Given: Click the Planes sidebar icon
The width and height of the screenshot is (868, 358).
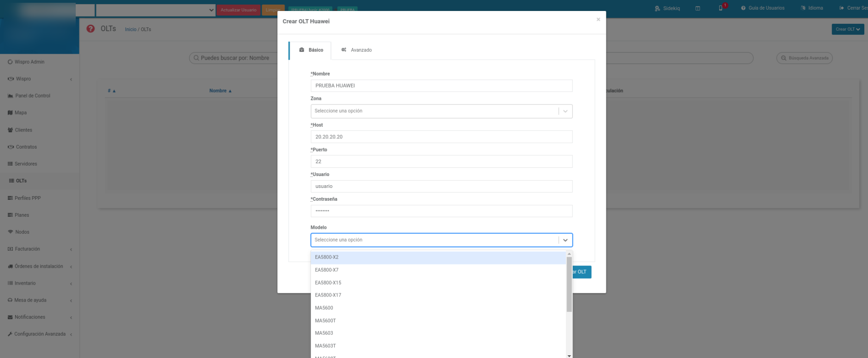Looking at the screenshot, I should pyautogui.click(x=10, y=215).
